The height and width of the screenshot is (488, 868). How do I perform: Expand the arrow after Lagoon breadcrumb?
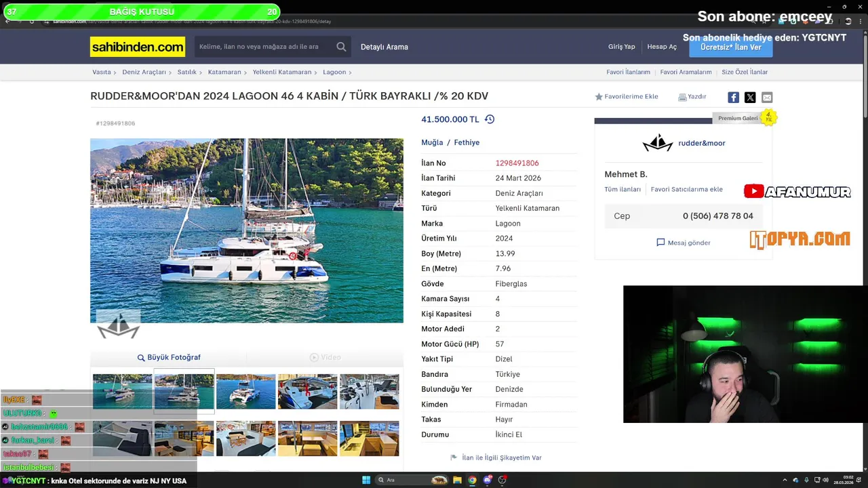[350, 72]
